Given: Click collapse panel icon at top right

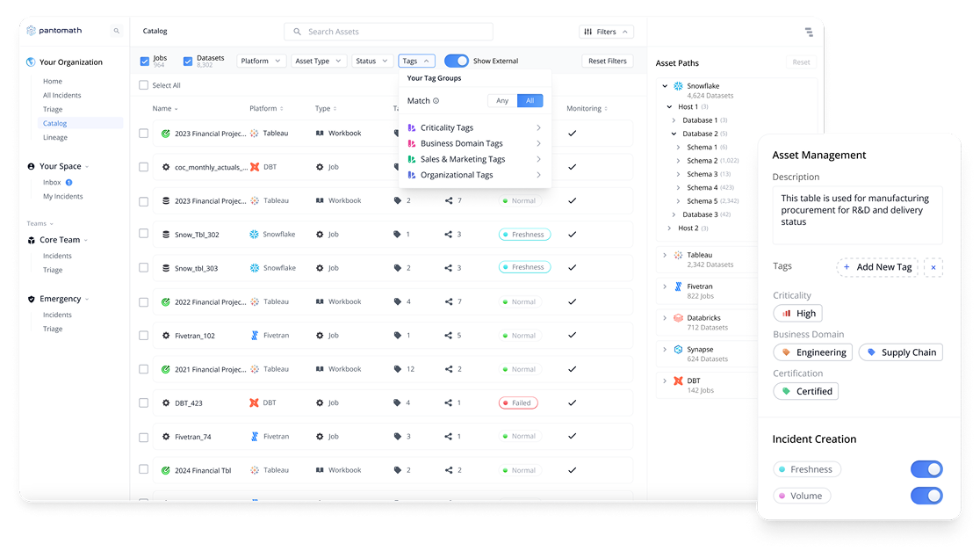Looking at the screenshot, I should tap(809, 32).
